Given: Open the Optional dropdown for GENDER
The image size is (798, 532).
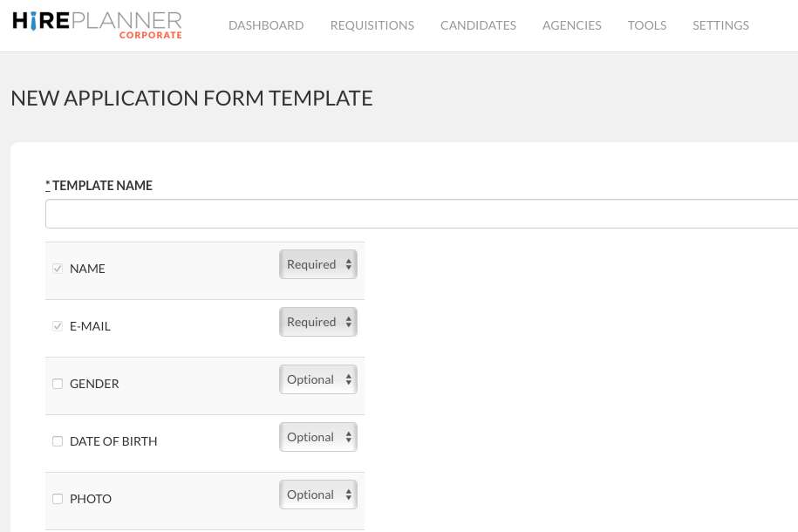Looking at the screenshot, I should pyautogui.click(x=317, y=379).
